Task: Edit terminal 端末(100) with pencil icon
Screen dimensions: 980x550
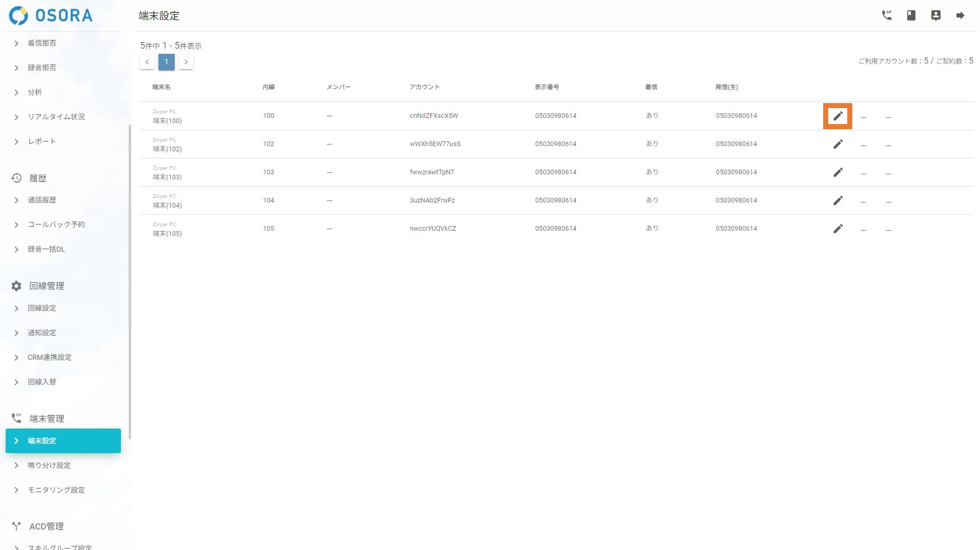Action: pyautogui.click(x=838, y=116)
